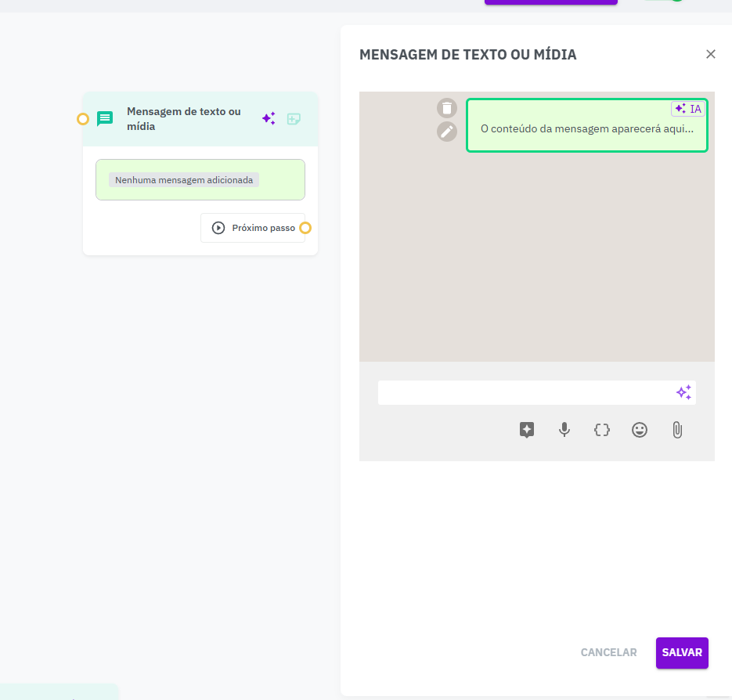Click the SALVAR button

point(681,652)
